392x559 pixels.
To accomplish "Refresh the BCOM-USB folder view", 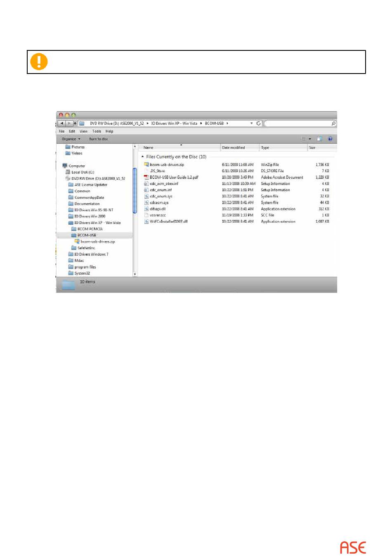I will [x=259, y=123].
